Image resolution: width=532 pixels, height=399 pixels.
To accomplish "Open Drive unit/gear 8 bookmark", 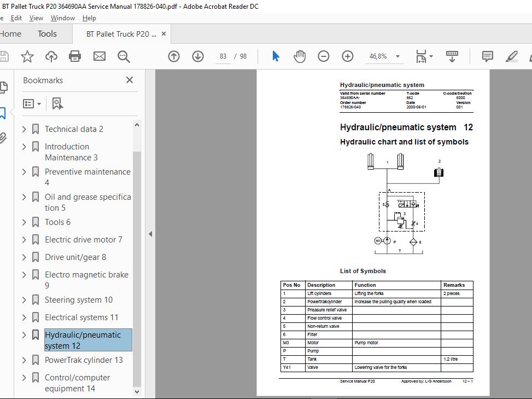I will [x=75, y=257].
